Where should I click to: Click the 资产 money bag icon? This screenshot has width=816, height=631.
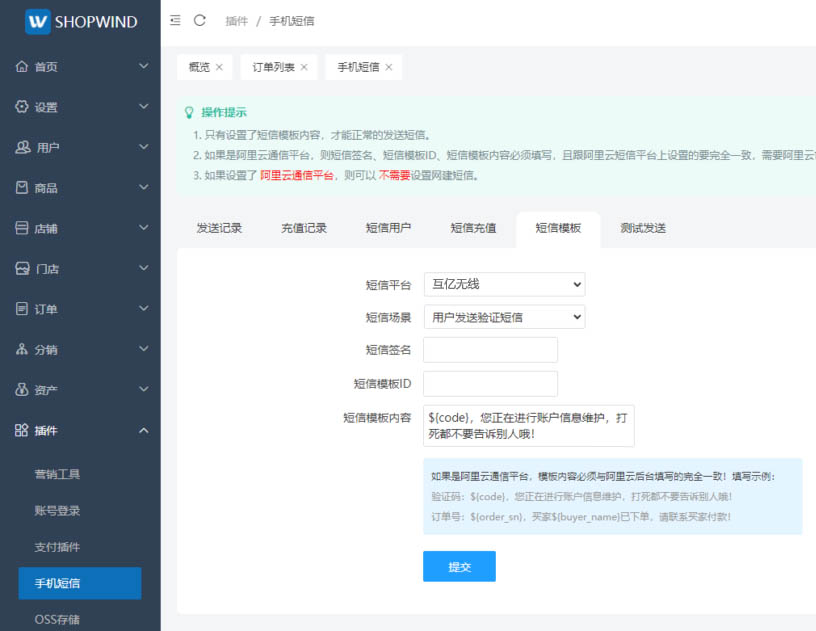coord(22,390)
